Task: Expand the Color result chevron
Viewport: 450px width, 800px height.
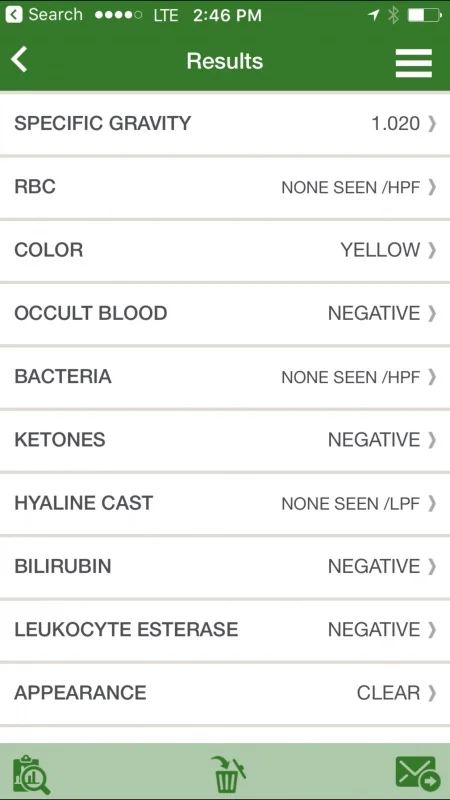Action: (432, 250)
